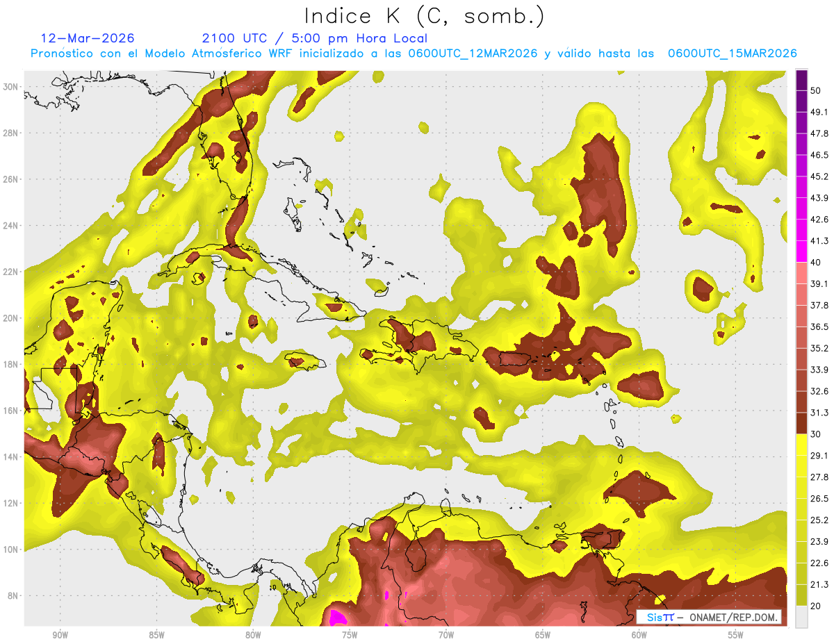The height and width of the screenshot is (644, 834).
Task: Click the "22N" latitude axis label
Action: (11, 272)
